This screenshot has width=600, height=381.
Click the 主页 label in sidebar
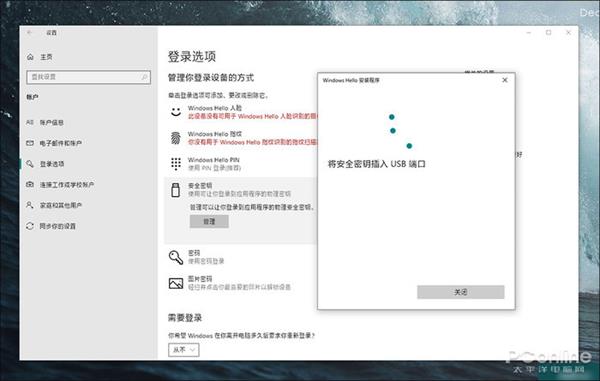(46, 57)
